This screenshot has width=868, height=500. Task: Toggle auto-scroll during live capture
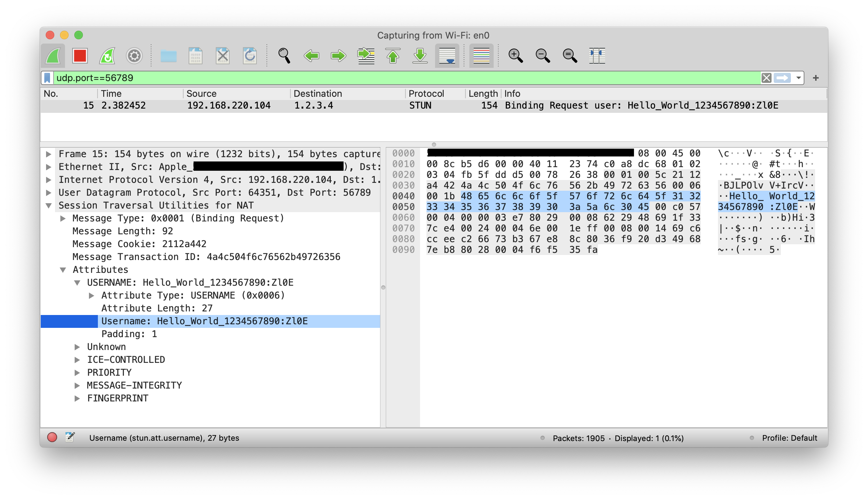(447, 56)
